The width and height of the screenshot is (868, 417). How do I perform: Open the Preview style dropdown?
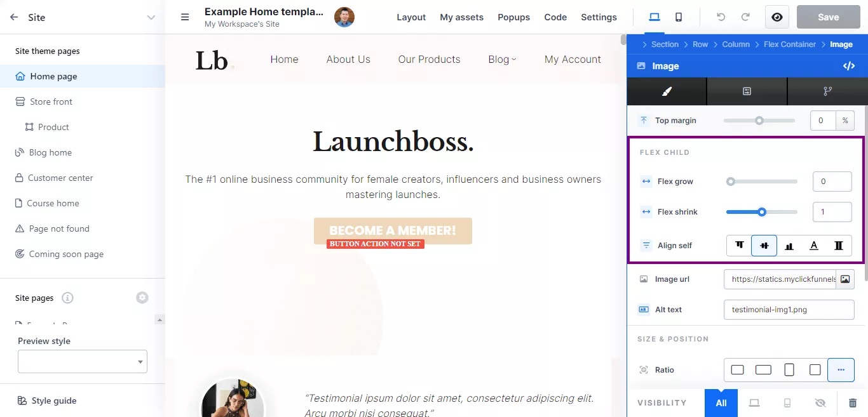coord(83,362)
